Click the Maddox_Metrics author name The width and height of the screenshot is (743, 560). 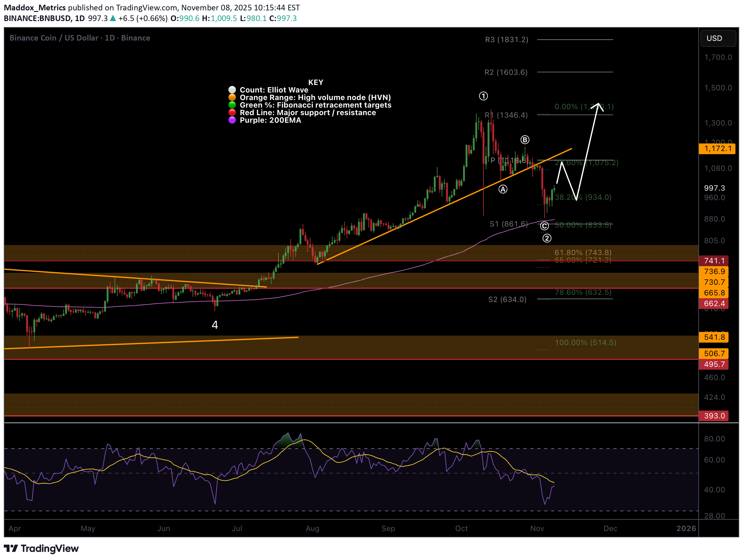(35, 7)
